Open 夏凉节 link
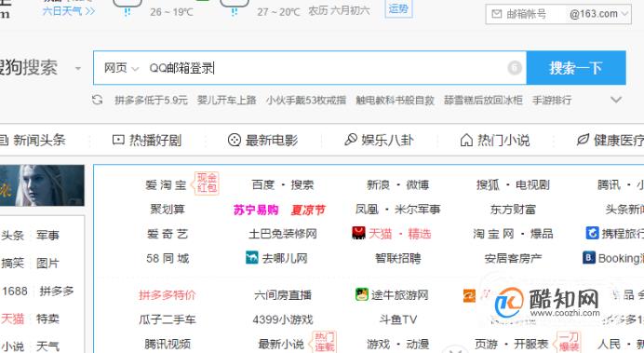644x353 pixels. (308, 210)
